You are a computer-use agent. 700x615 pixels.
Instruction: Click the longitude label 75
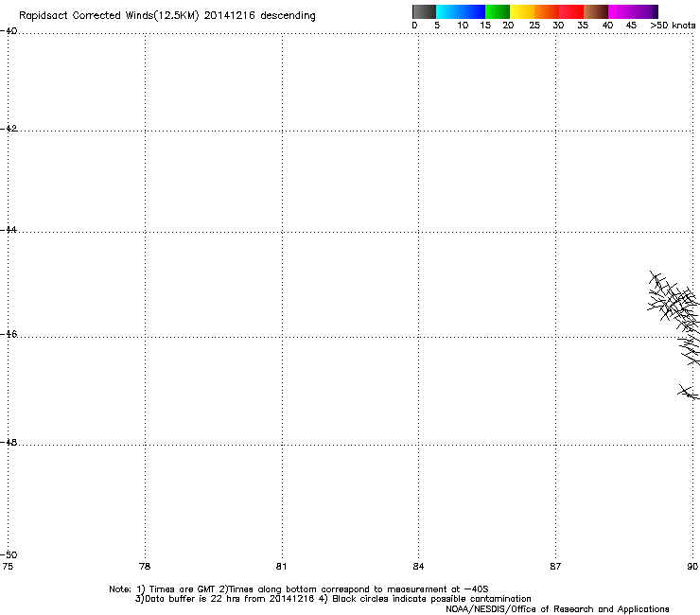coord(8,567)
